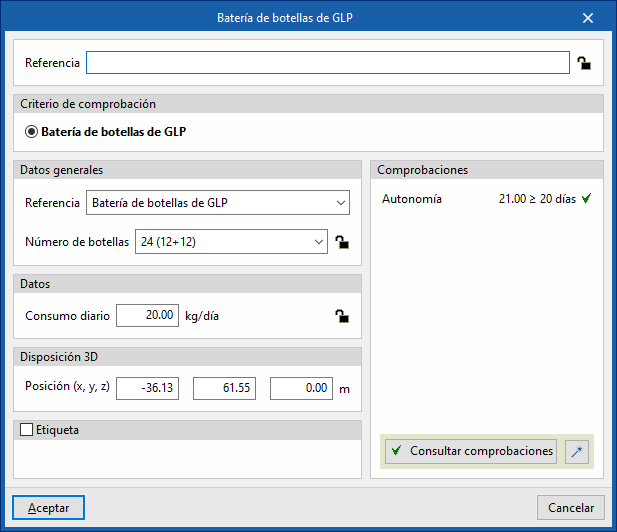Confirm with the Aceptar button

[48, 507]
